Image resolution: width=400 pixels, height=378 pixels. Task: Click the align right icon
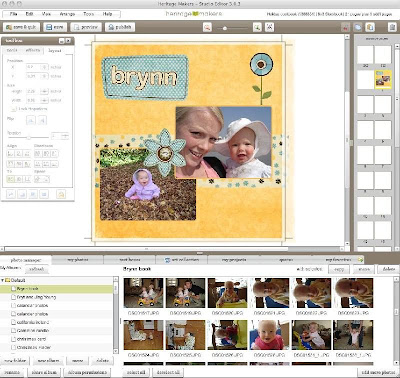(x=27, y=154)
